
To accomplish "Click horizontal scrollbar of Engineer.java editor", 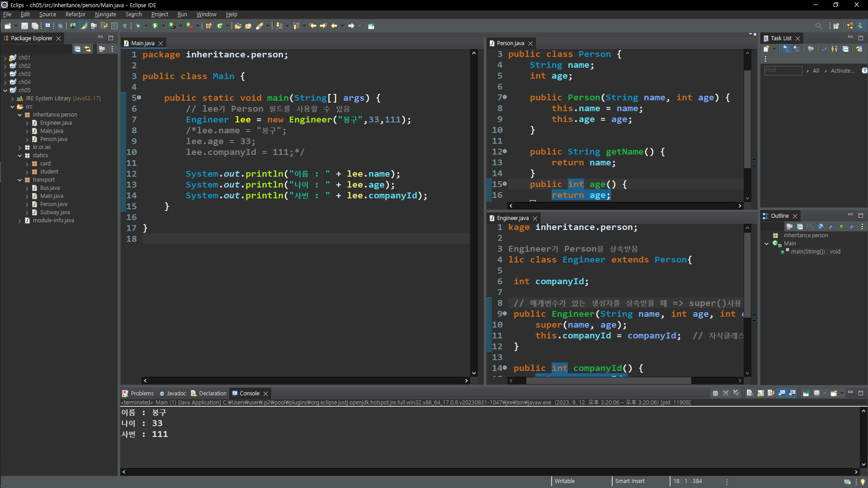I will (608, 381).
